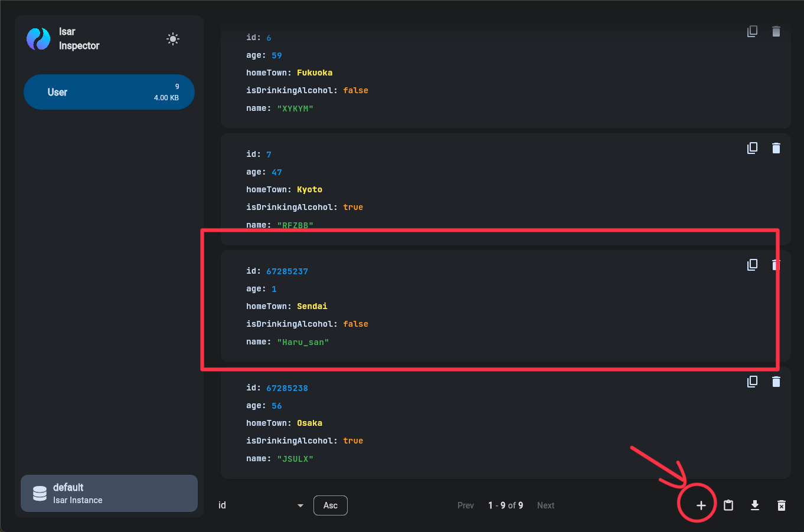Add a new object with plus icon
Viewport: 804px width, 532px height.
point(701,505)
